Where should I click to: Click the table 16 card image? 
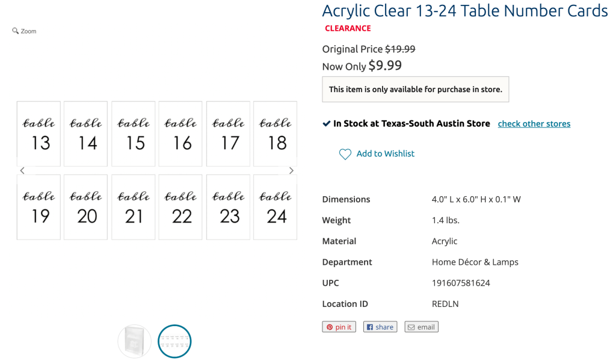[x=180, y=134]
